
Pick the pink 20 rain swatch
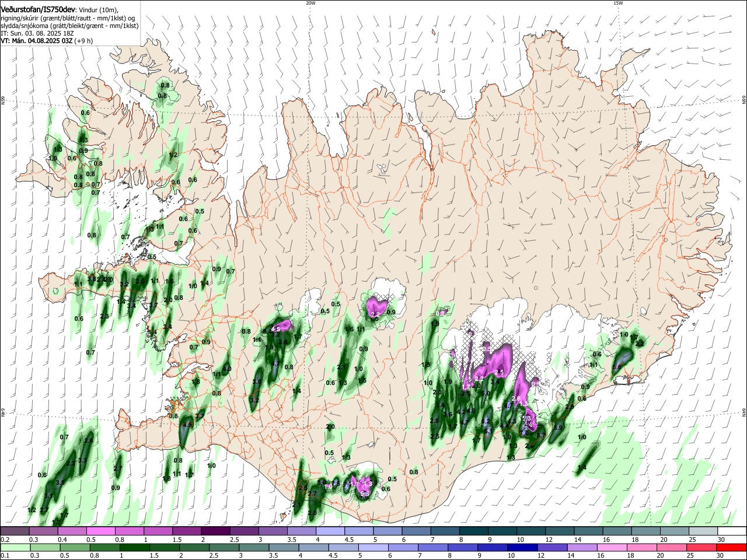click(x=672, y=548)
